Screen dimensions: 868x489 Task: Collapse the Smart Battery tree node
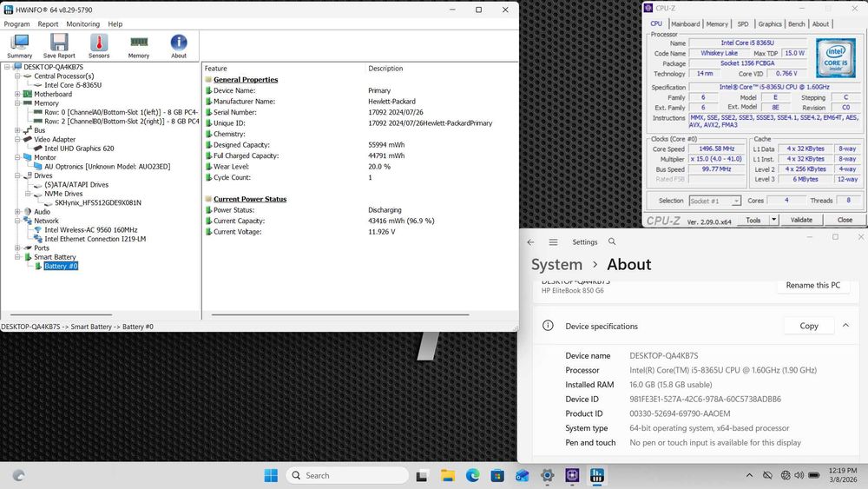(17, 257)
